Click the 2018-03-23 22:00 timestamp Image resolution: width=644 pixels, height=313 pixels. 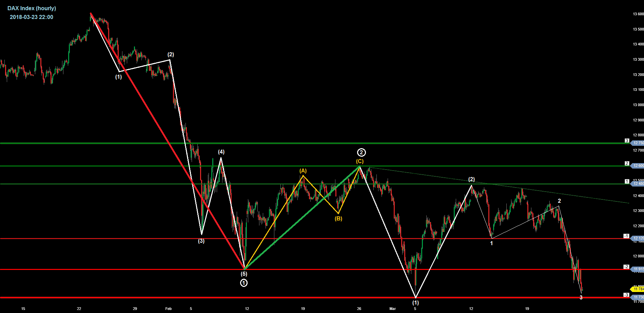[32, 17]
